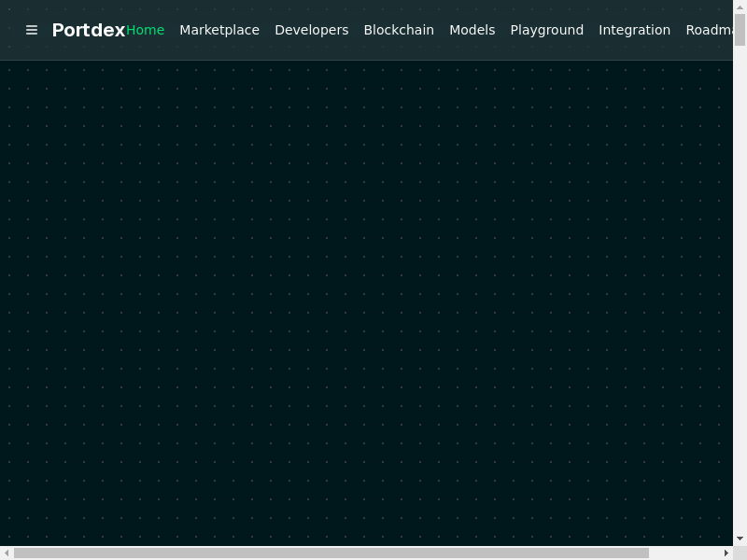Open the Marketplace page
Image resolution: width=747 pixels, height=560 pixels.
(219, 30)
